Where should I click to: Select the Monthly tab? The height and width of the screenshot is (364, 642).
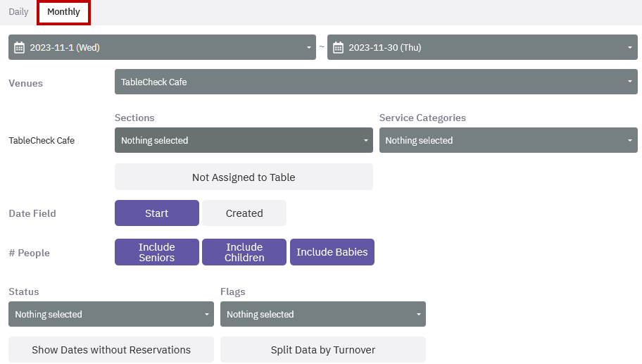pyautogui.click(x=63, y=12)
